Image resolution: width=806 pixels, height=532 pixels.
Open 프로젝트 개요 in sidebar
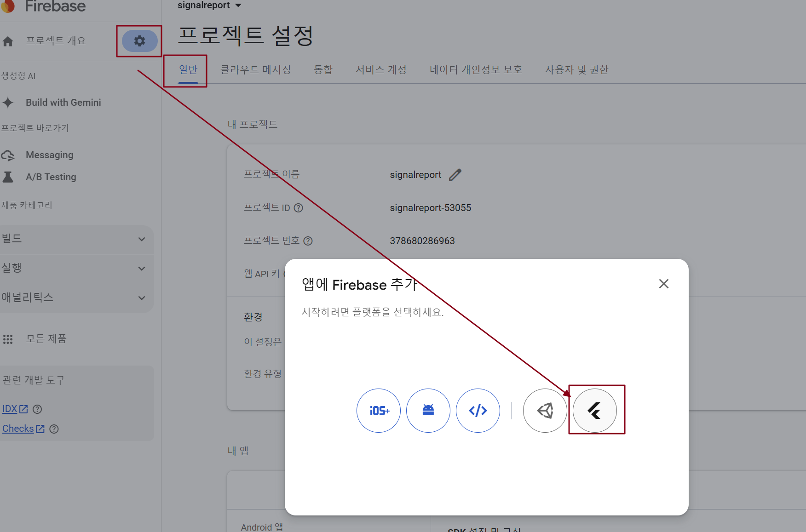[56, 41]
